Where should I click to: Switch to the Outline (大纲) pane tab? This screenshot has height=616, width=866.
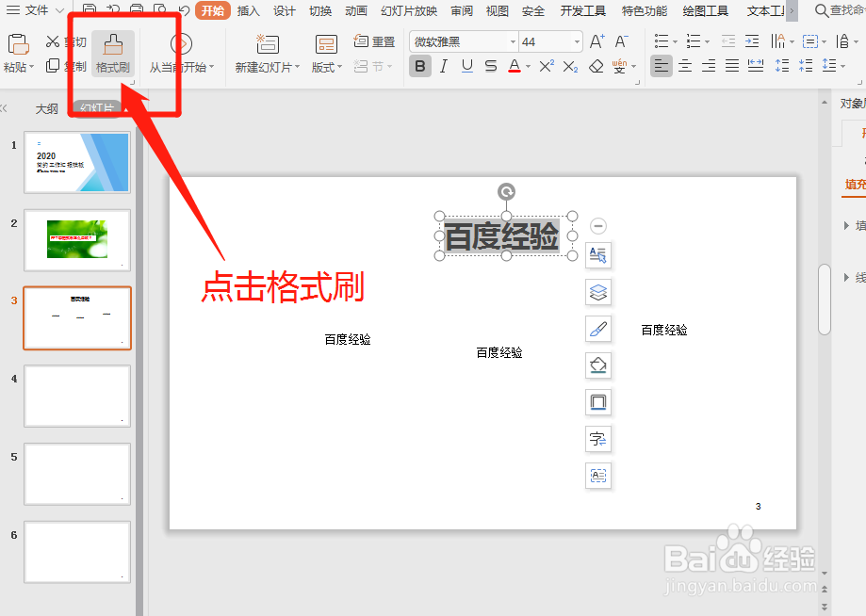coord(47,108)
